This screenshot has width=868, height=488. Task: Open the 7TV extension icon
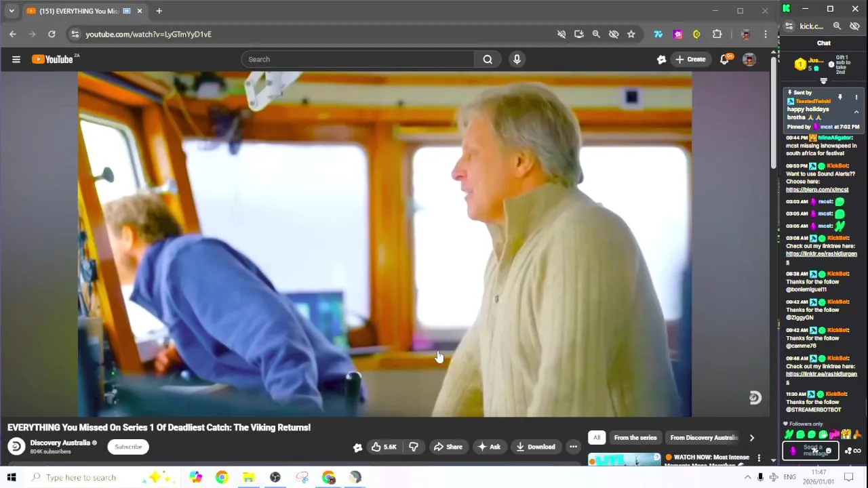point(658,34)
